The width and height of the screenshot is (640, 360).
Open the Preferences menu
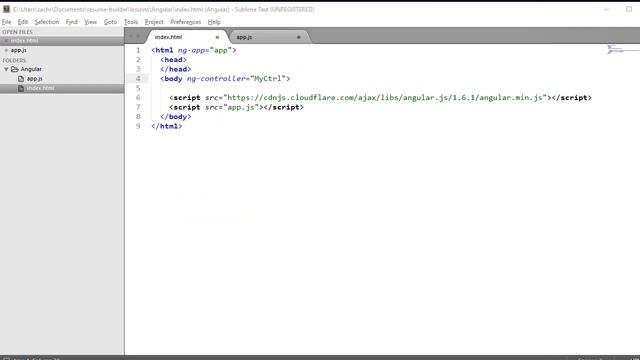(x=186, y=22)
